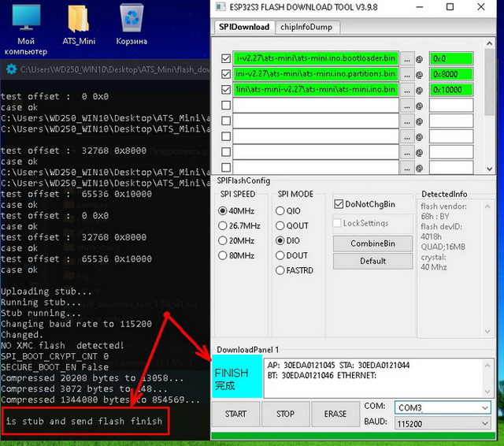The image size is (504, 446).
Task: Click the 'NO XMC flash detected!' console line
Action: 62,346
